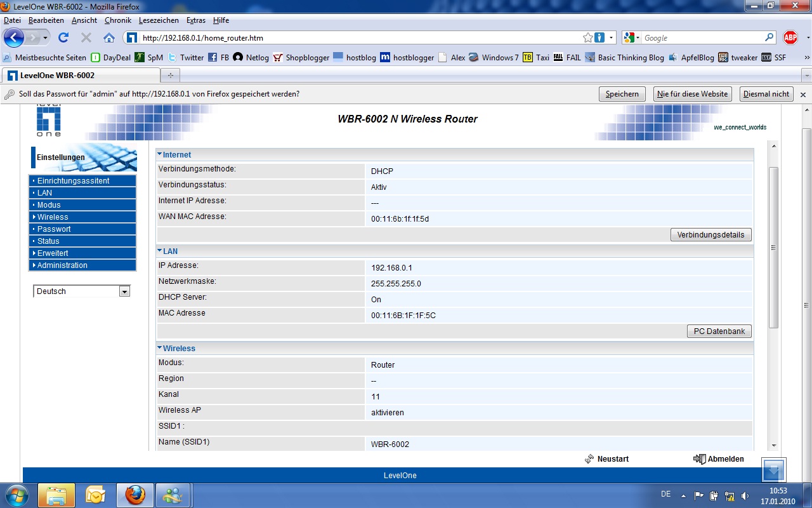Click the Firefox icon in the taskbar
Viewport: 812px width, 508px height.
pyautogui.click(x=134, y=495)
